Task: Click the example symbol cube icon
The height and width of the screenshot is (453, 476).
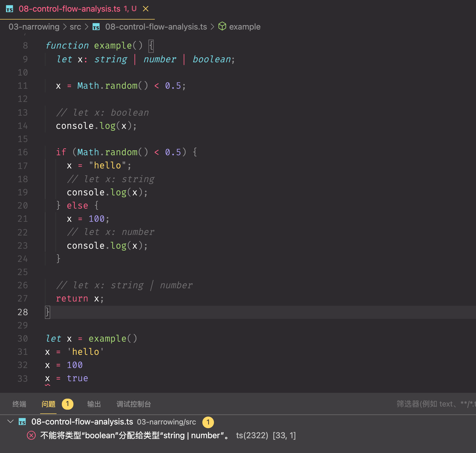Action: (x=222, y=26)
